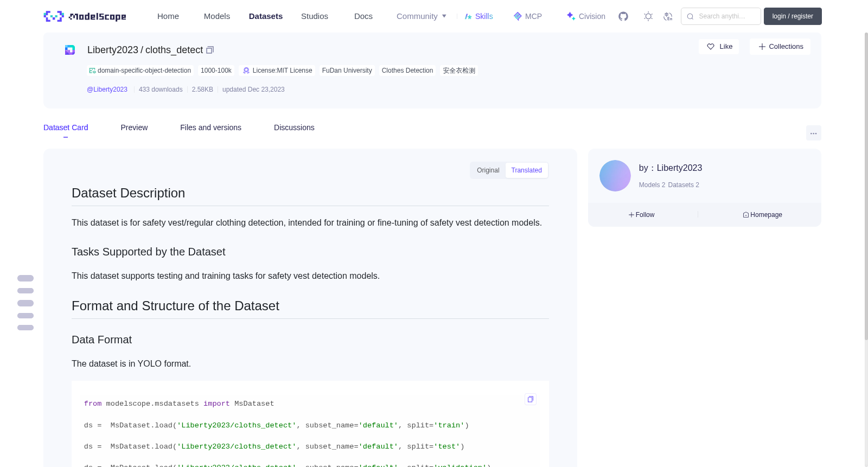Copy dataset name next to cloths_detect

coord(210,50)
